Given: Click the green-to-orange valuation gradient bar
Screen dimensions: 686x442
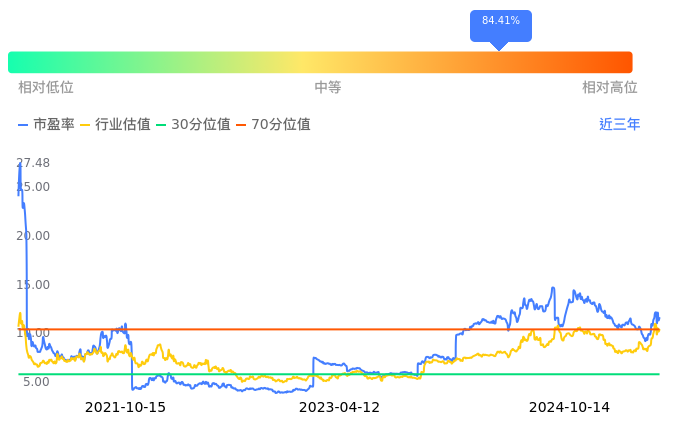Looking at the screenshot, I should [320, 62].
